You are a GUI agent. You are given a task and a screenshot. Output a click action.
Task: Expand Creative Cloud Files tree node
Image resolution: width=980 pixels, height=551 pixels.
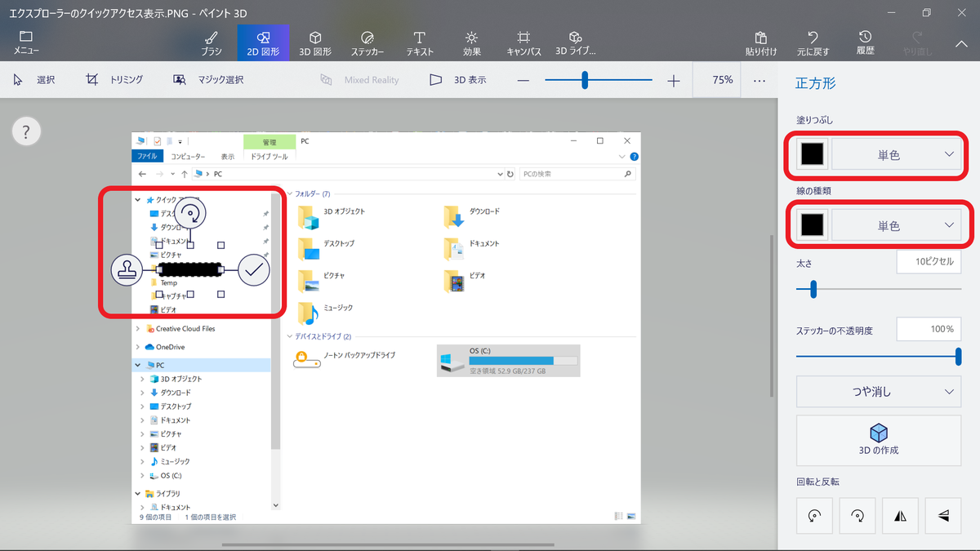pos(137,329)
